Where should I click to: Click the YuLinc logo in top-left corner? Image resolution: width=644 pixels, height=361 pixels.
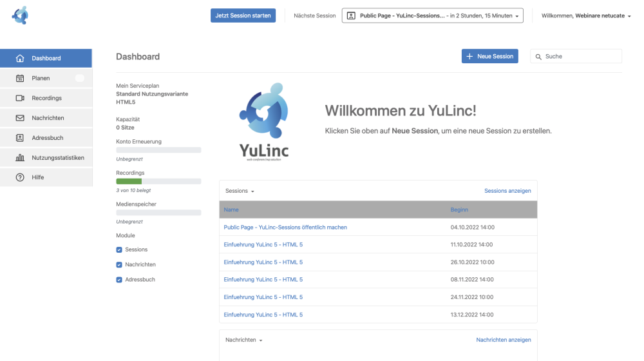tap(20, 15)
